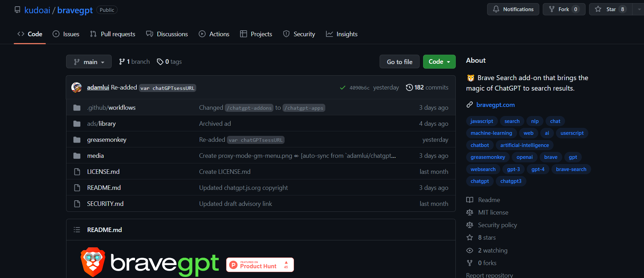
Task: Open the main branch selector dropdown
Action: coord(89,62)
